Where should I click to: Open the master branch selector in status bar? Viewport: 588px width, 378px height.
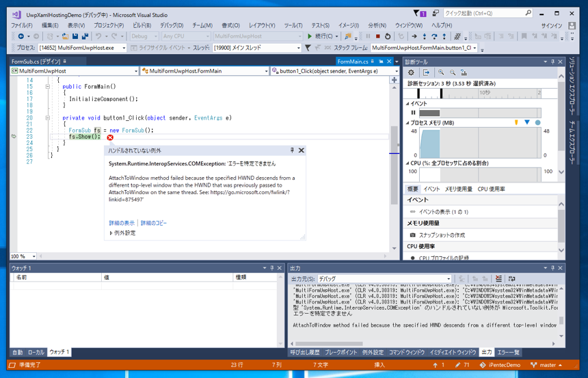(546, 364)
